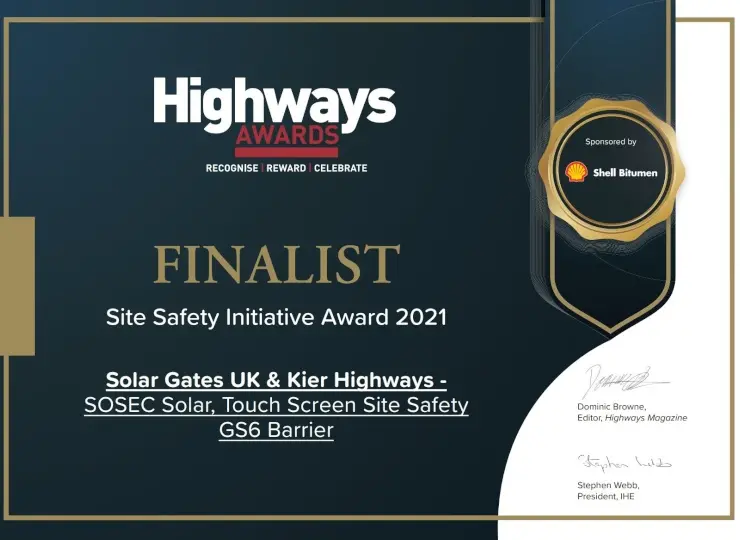Click "Site Safety Initiative Award 2021" text
This screenshot has height=540, width=740.
pos(276,317)
